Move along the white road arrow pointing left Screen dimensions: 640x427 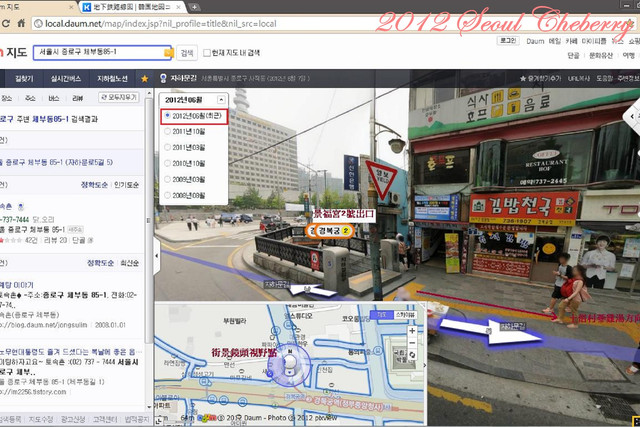click(x=311, y=290)
